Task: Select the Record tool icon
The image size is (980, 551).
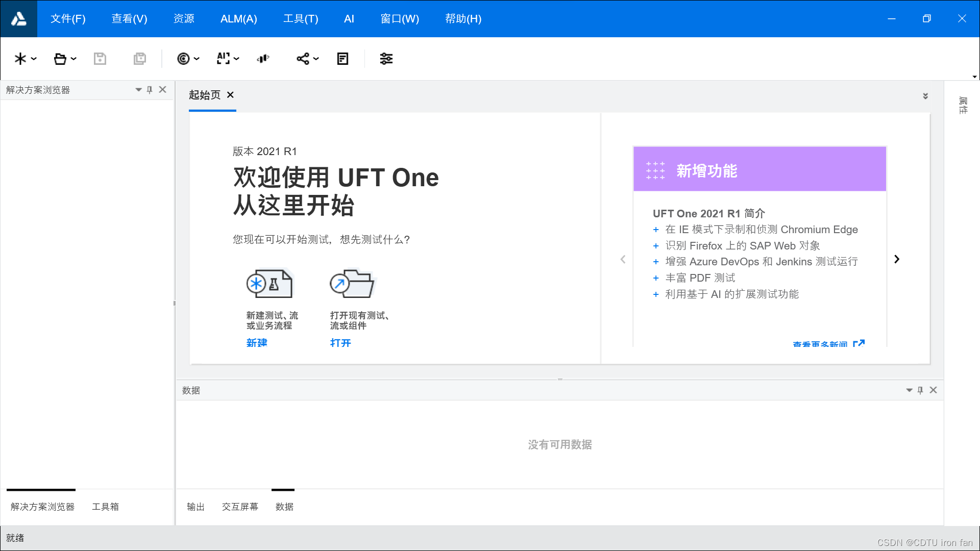Action: click(184, 59)
